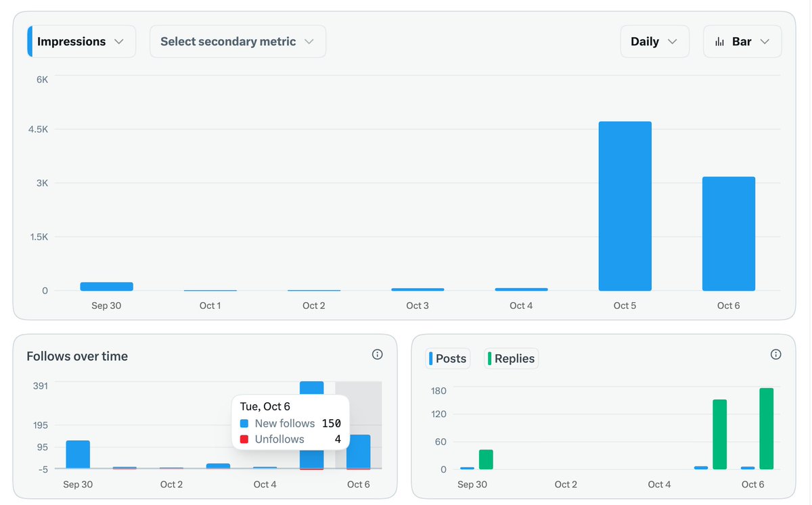The width and height of the screenshot is (812, 505).
Task: Select the Oct 6 impressions bar
Action: (x=729, y=234)
